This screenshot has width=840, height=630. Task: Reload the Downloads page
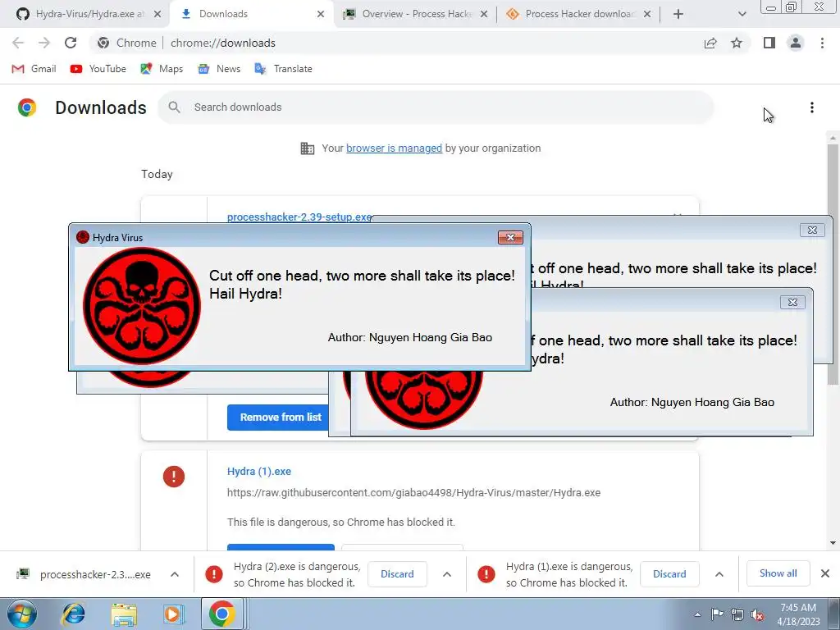[x=71, y=43]
